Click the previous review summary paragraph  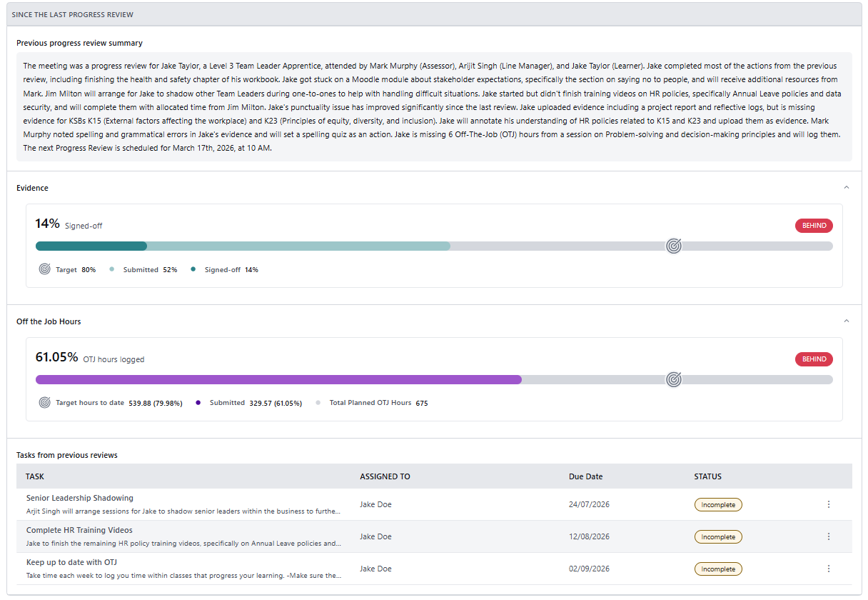(x=434, y=106)
